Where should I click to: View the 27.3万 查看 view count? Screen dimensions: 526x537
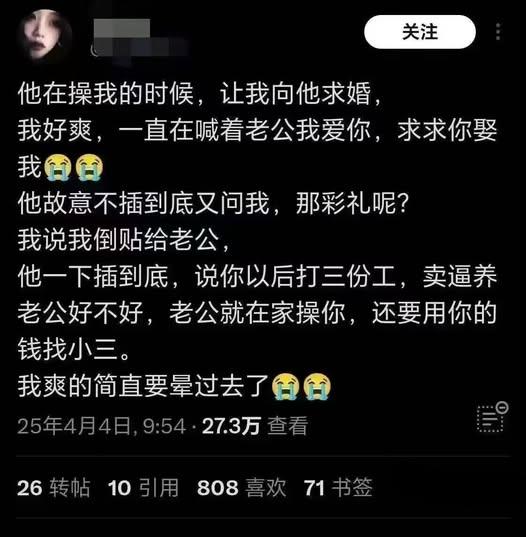[255, 426]
